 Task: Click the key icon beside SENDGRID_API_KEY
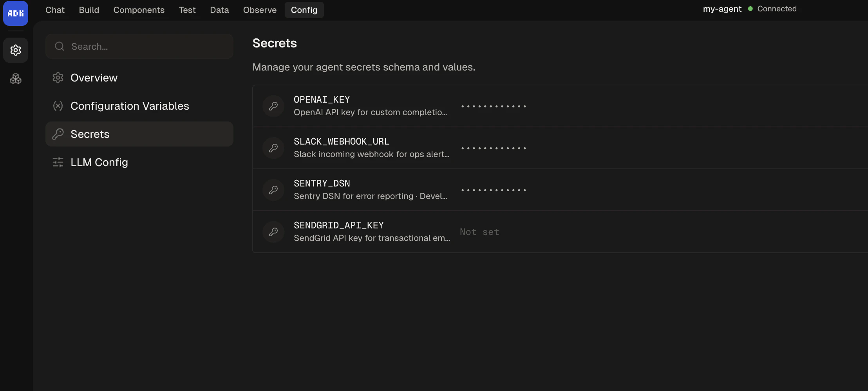[x=273, y=232]
